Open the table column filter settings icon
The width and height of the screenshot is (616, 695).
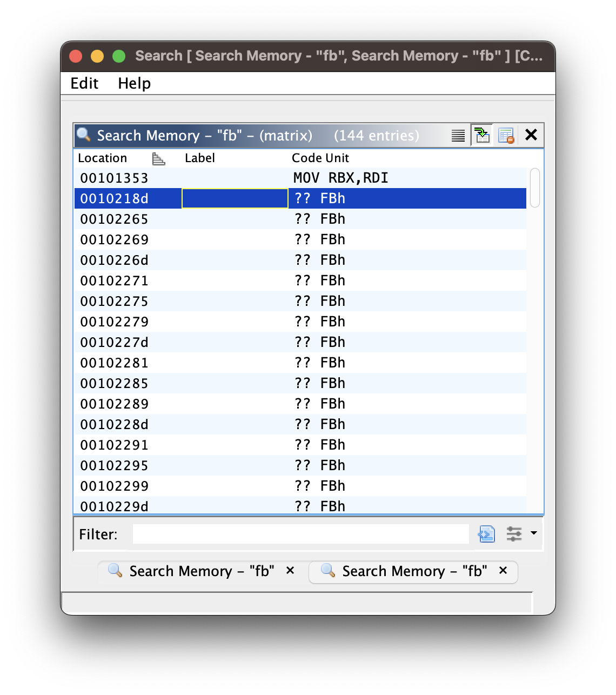pyautogui.click(x=514, y=534)
